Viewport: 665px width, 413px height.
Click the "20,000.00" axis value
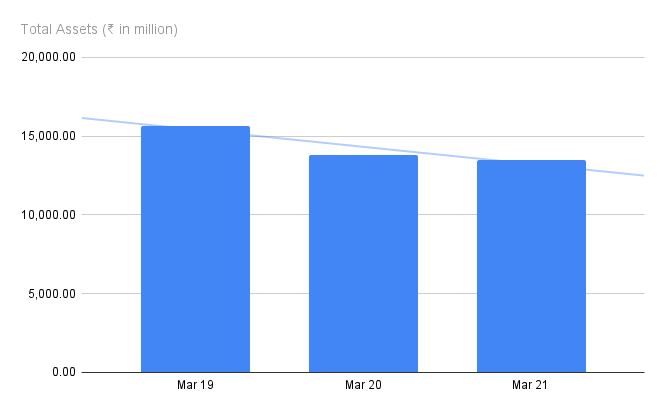point(48,57)
